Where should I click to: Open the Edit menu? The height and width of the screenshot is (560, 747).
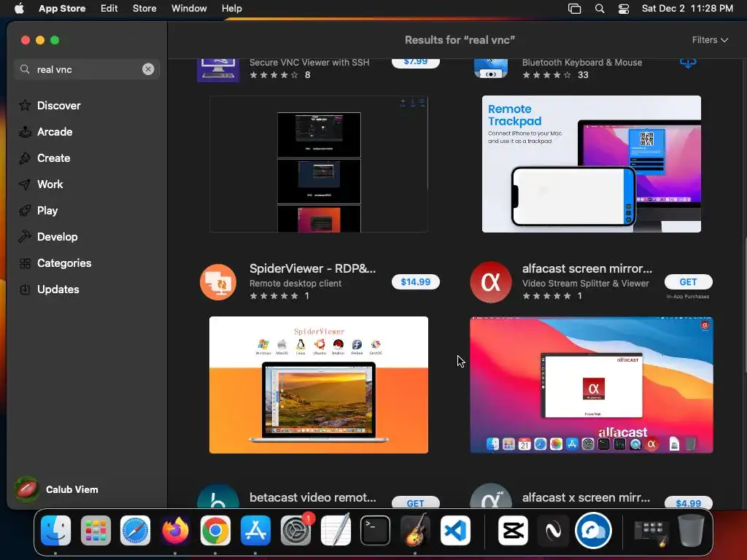point(109,9)
